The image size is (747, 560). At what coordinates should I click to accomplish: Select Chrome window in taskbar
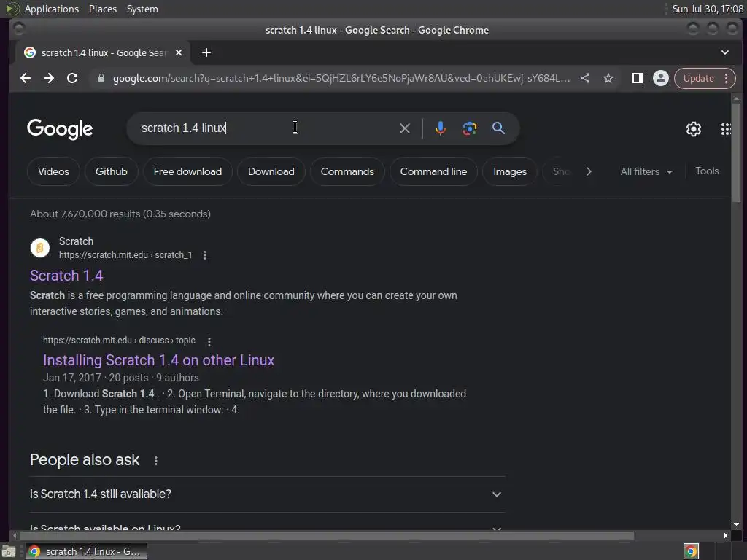pos(86,551)
